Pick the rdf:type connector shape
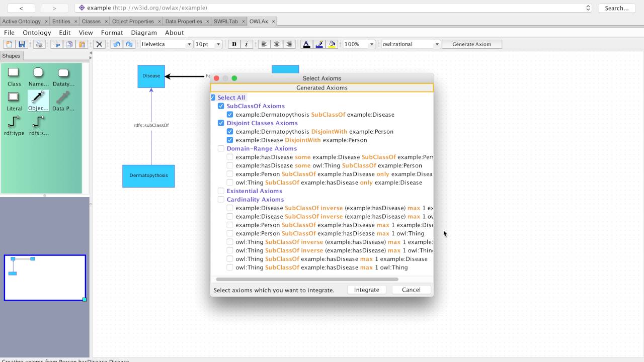Viewport: 644px width, 362px height. [14, 126]
